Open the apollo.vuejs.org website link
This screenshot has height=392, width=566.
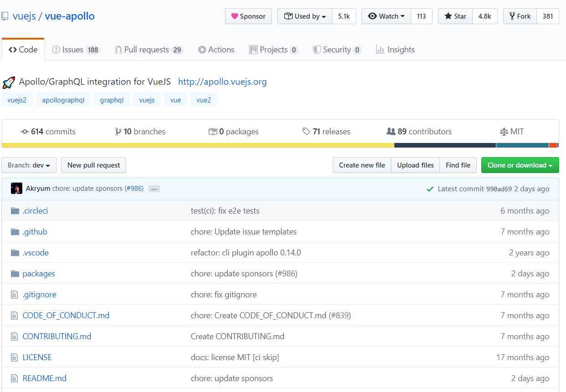[x=222, y=82]
